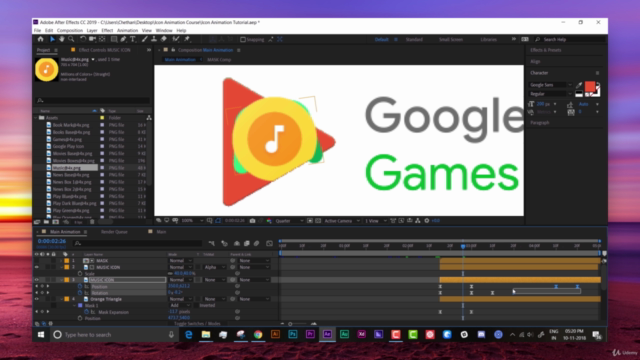Open Chrome from the Windows taskbar
640x360 pixels.
tap(258, 334)
